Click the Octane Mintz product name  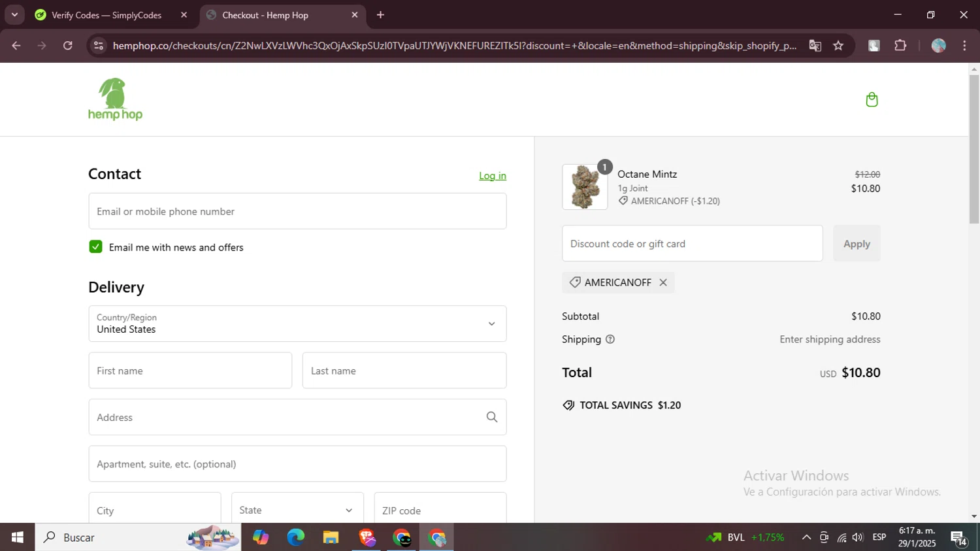pyautogui.click(x=647, y=174)
